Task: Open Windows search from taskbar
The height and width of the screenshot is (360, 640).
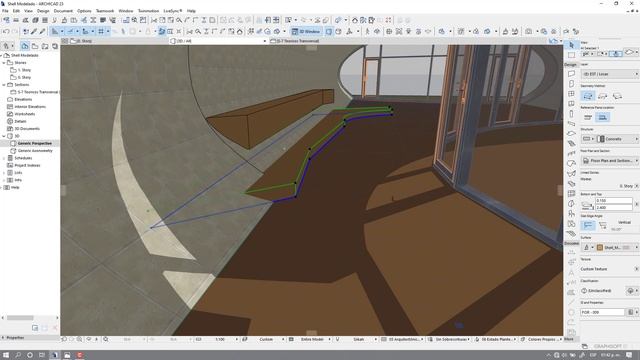Action: pos(18,355)
